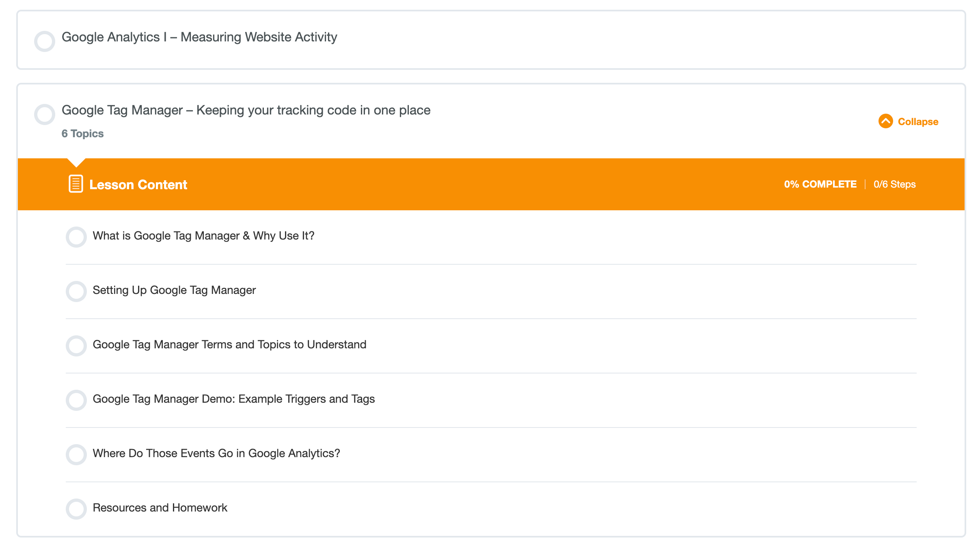Open topic Setting Up Google Tag Manager
This screenshot has height=544, width=980.
click(x=174, y=290)
